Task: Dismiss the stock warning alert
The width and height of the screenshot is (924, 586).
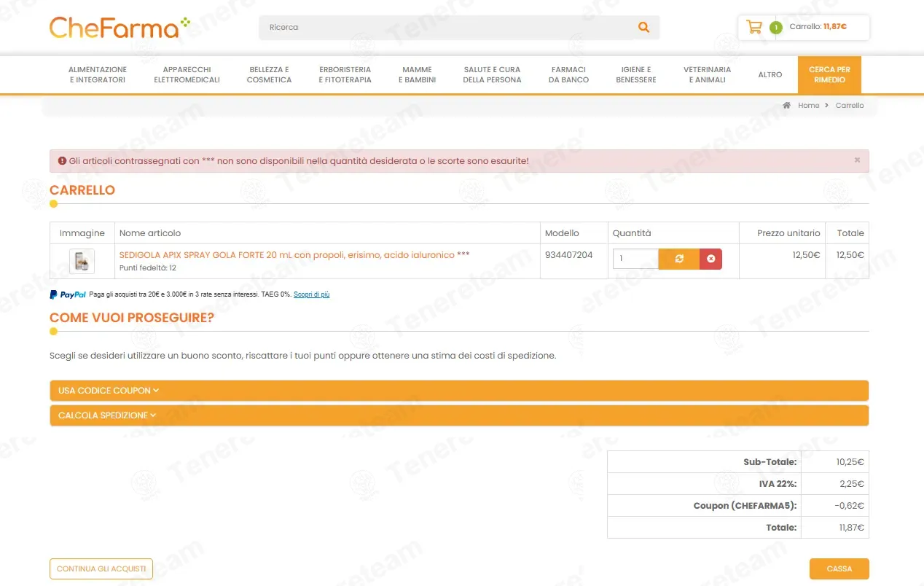Action: click(x=857, y=160)
